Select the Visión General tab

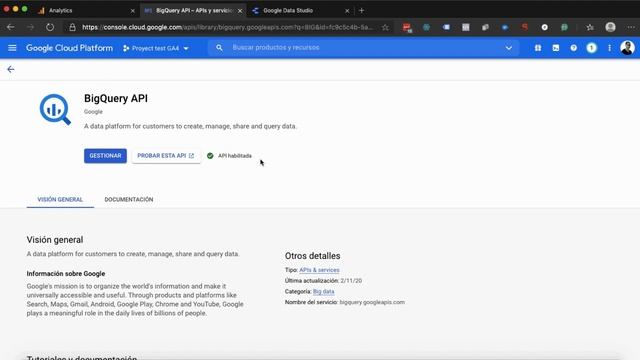60,200
